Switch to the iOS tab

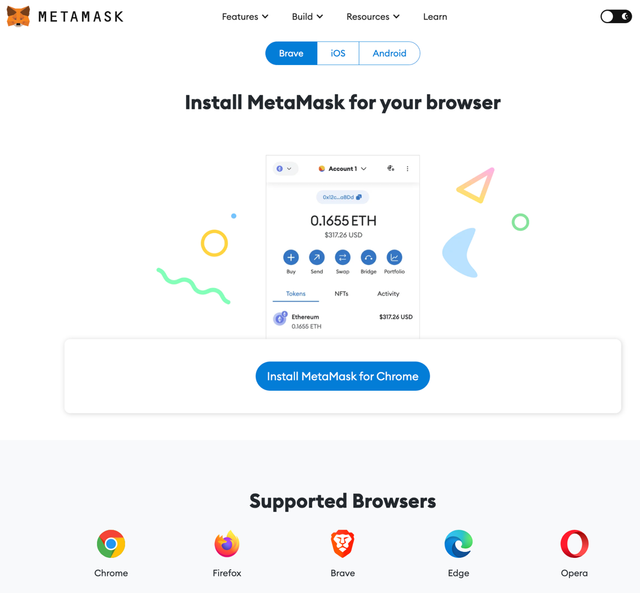(338, 53)
